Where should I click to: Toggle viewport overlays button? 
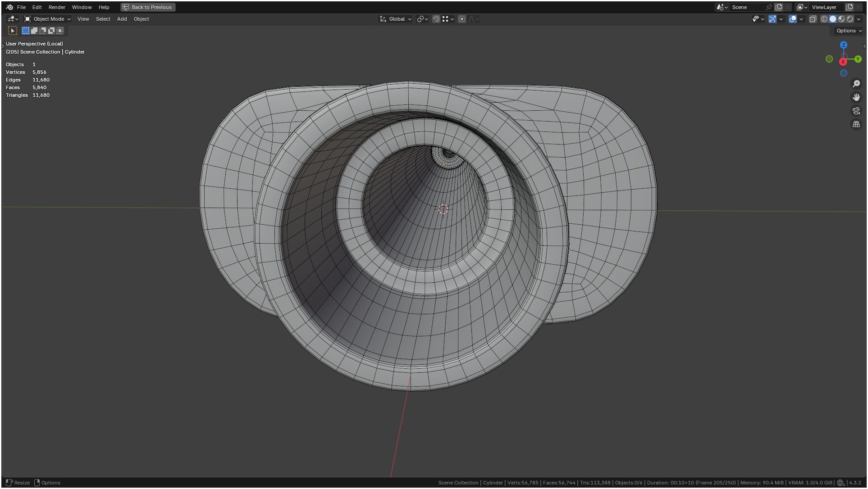(x=792, y=19)
